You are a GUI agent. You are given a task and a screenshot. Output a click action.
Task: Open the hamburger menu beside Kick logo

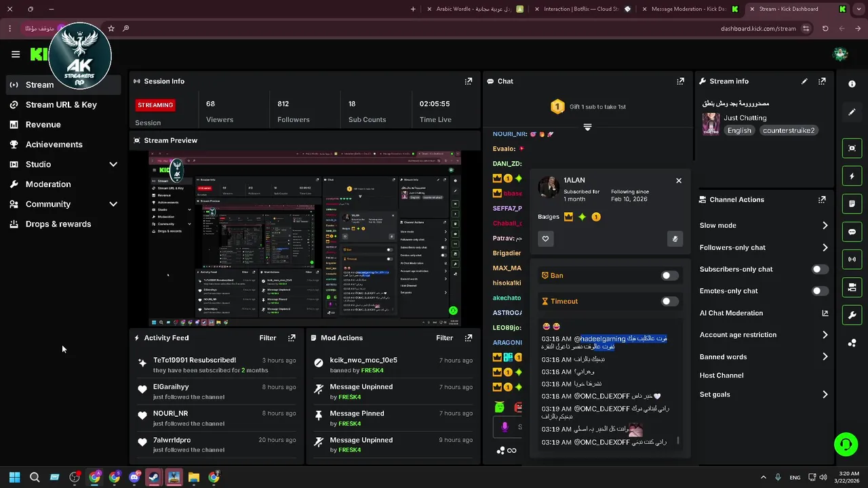coord(16,54)
